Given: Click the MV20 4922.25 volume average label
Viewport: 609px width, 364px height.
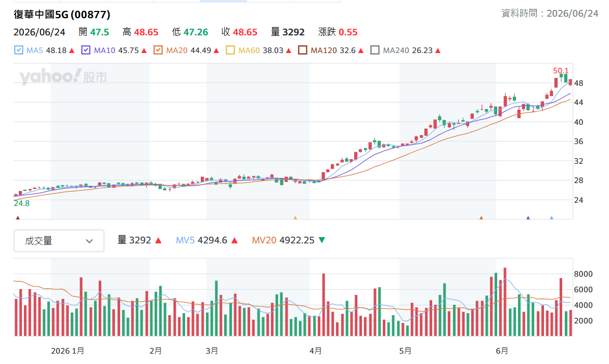Looking at the screenshot, I should [283, 240].
